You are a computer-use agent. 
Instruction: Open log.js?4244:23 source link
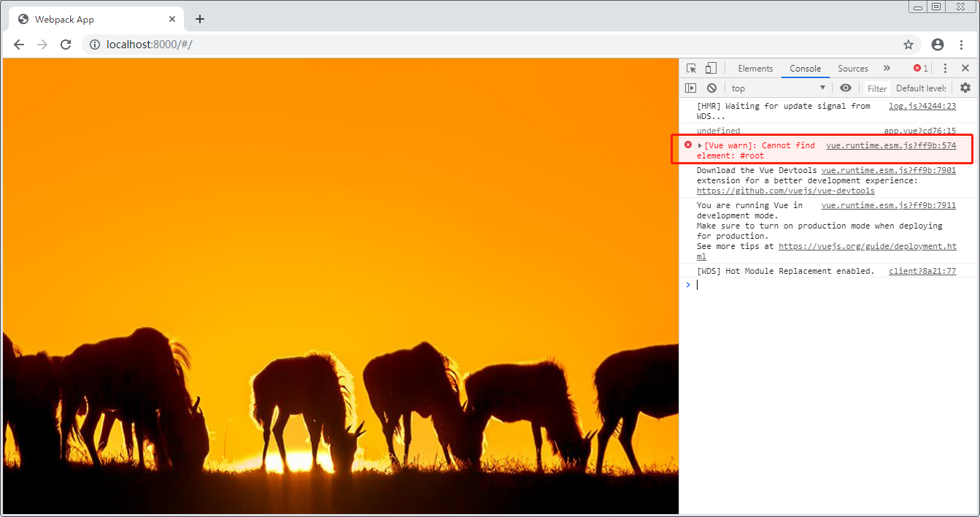pyautogui.click(x=922, y=106)
